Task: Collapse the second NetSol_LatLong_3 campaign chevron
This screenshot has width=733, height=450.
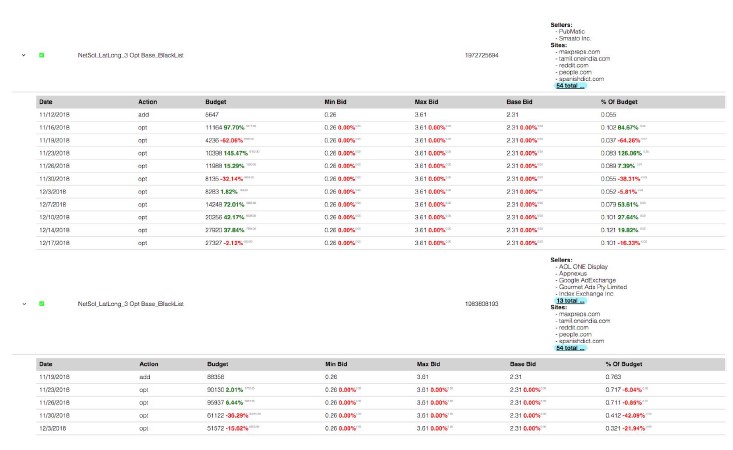Action: (x=23, y=302)
